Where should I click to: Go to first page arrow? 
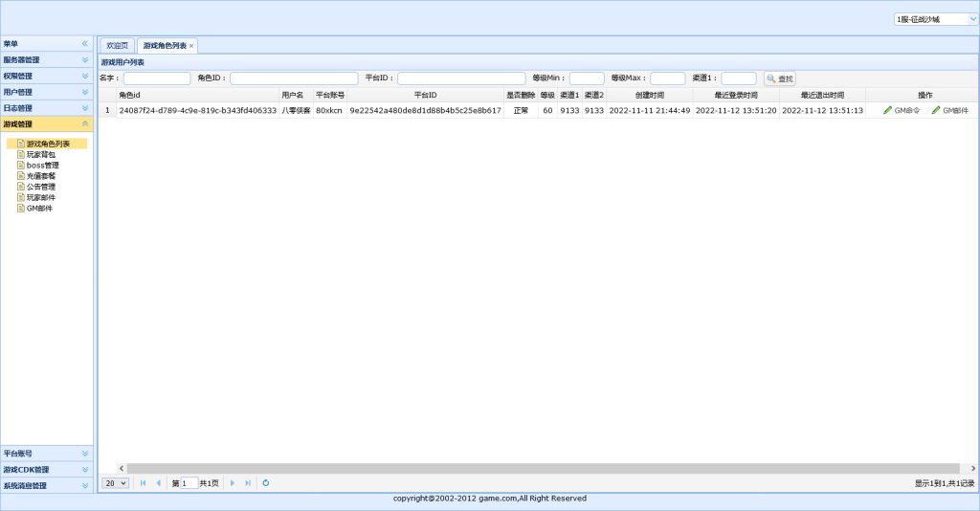coord(144,483)
